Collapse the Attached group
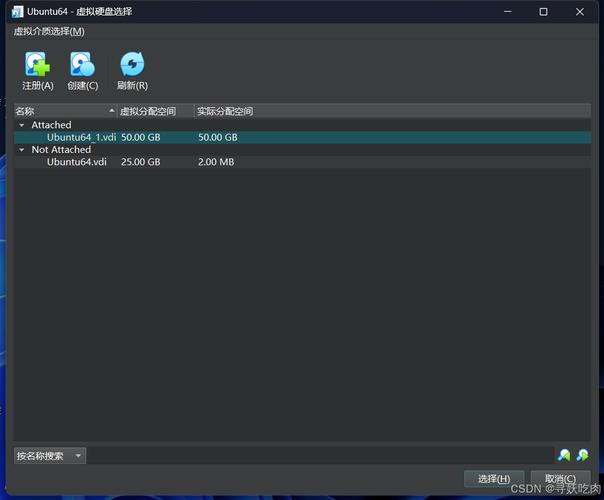This screenshot has width=604, height=500. point(21,125)
